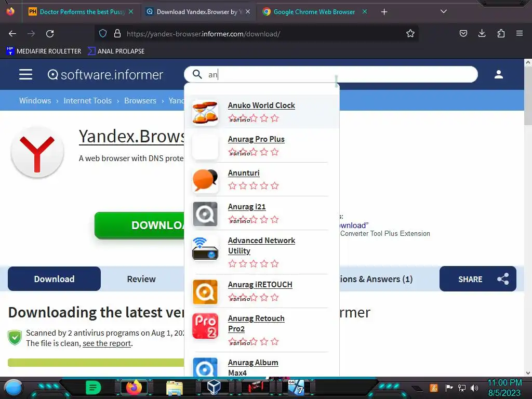Open the Windows Start orb

point(14,388)
